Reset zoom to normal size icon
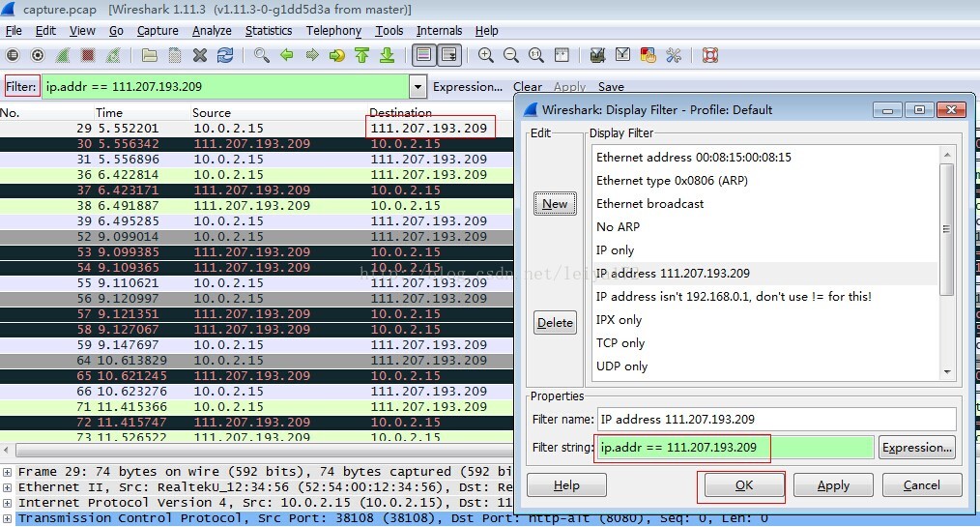The width and height of the screenshot is (980, 527). click(535, 56)
